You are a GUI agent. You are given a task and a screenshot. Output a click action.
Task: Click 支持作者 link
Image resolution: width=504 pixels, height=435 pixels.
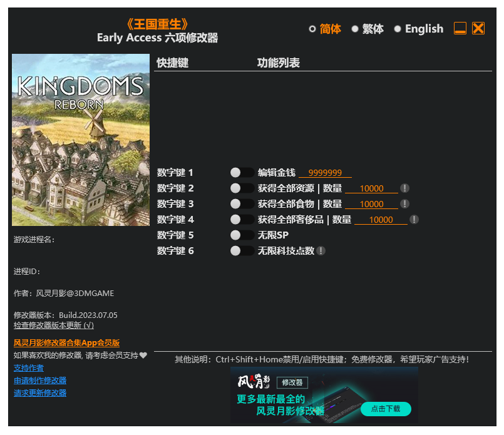(x=29, y=368)
